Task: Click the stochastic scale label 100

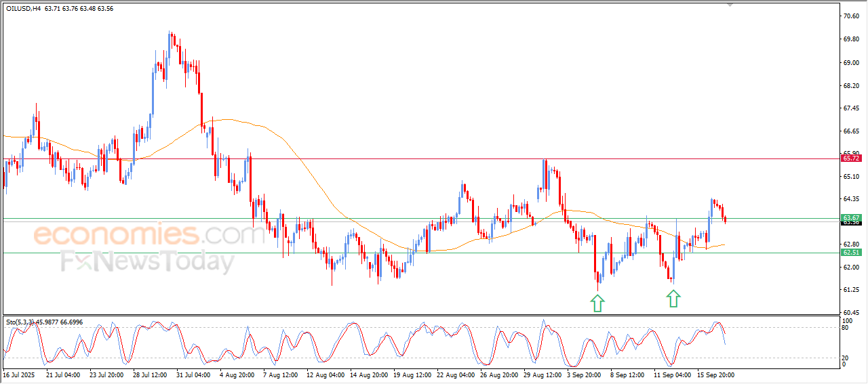Action: click(847, 320)
